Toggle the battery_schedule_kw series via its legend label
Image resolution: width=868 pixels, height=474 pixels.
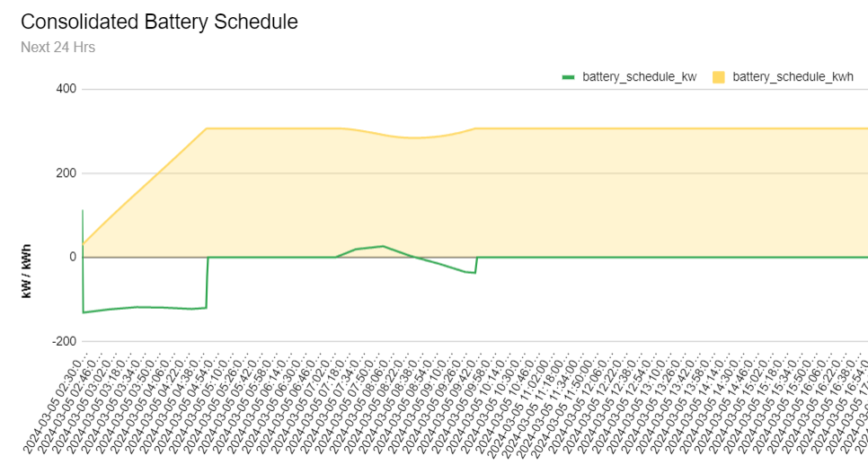(640, 77)
